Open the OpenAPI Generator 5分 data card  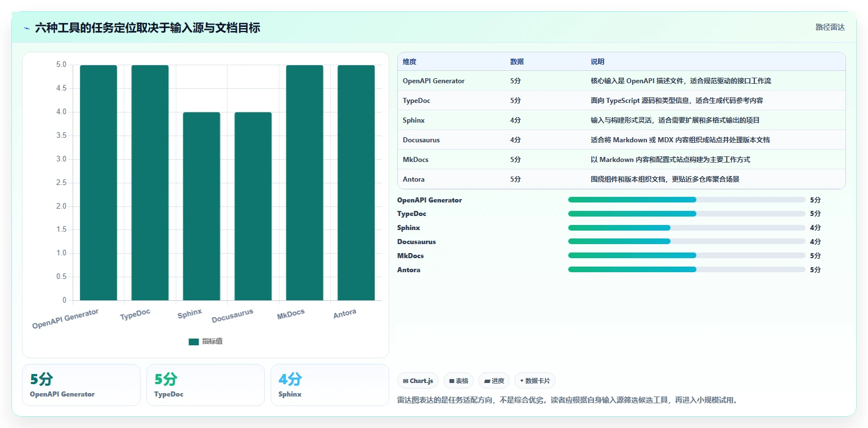(81, 385)
